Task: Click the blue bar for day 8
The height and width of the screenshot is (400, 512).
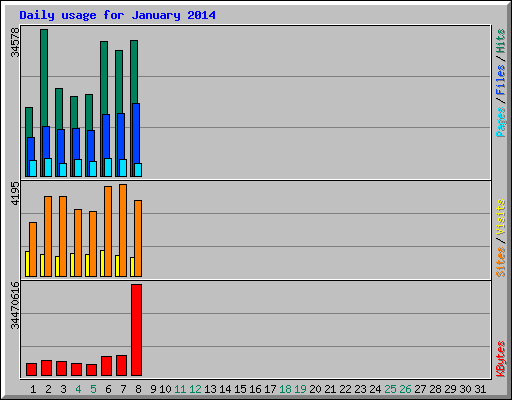Action: pos(136,133)
